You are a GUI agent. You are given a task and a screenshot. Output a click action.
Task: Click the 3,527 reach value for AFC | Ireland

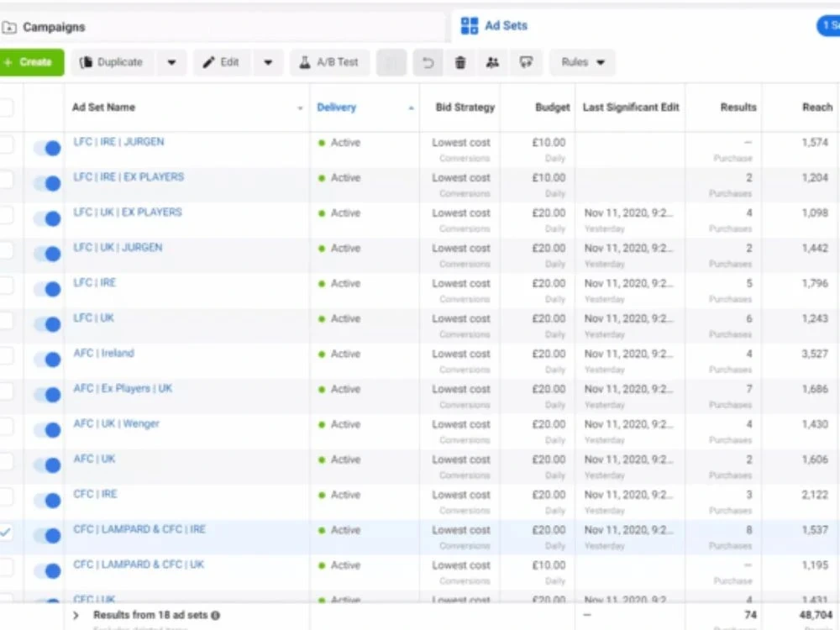pos(815,354)
